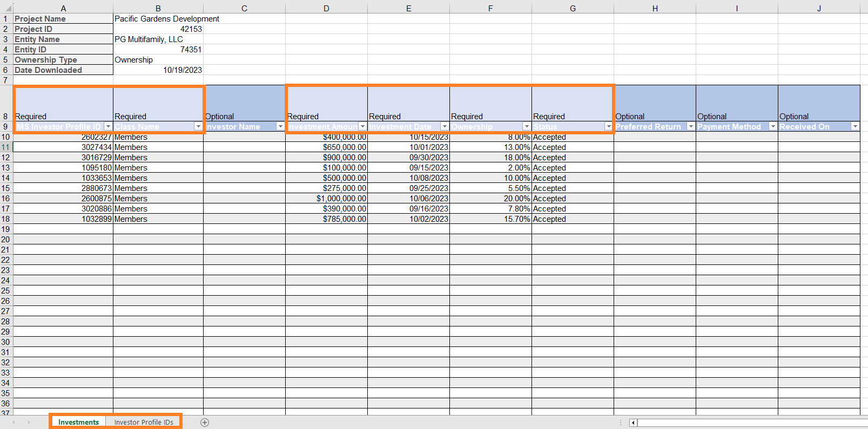This screenshot has height=429, width=868.
Task: Select column B header
Action: [x=158, y=9]
